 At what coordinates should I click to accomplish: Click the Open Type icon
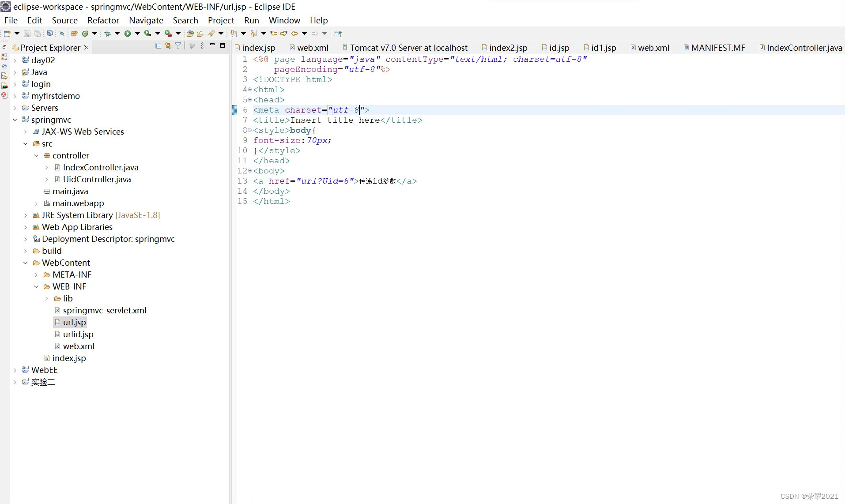click(x=190, y=34)
